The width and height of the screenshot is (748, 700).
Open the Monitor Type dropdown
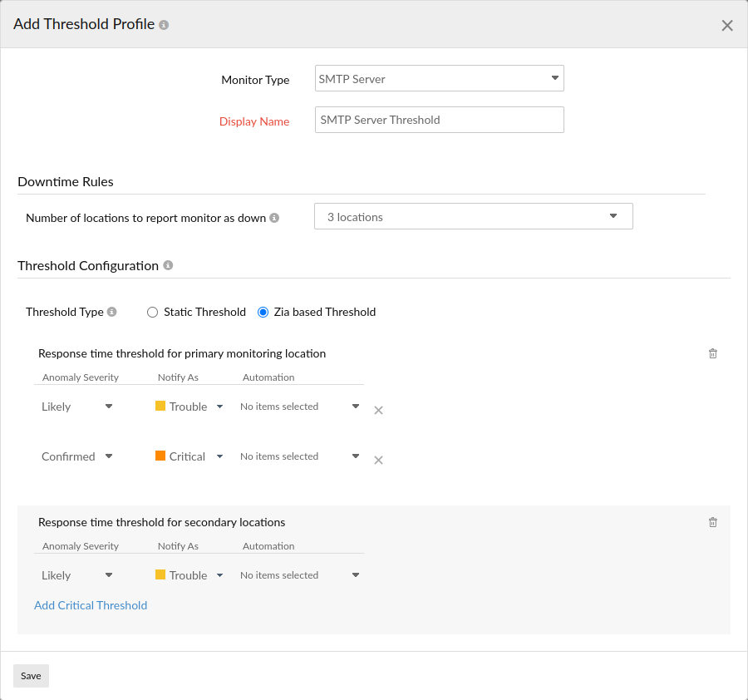[439, 78]
